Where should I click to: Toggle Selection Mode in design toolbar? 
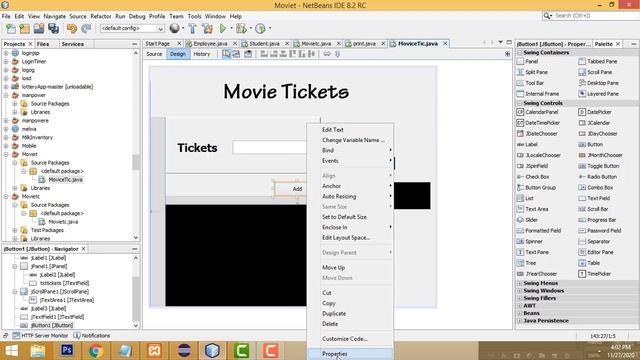[226, 54]
